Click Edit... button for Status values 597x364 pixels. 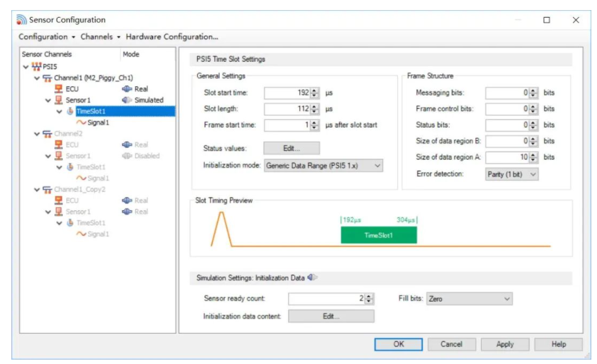coord(292,149)
